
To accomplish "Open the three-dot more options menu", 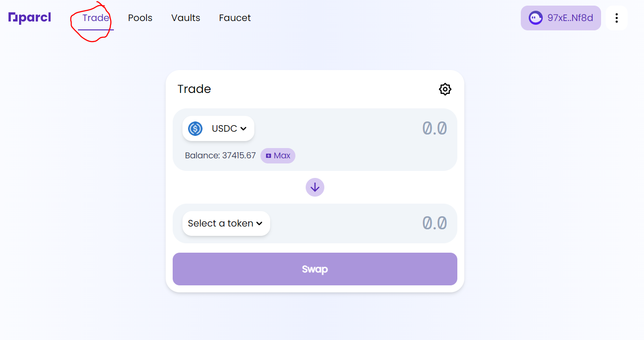I will point(616,18).
